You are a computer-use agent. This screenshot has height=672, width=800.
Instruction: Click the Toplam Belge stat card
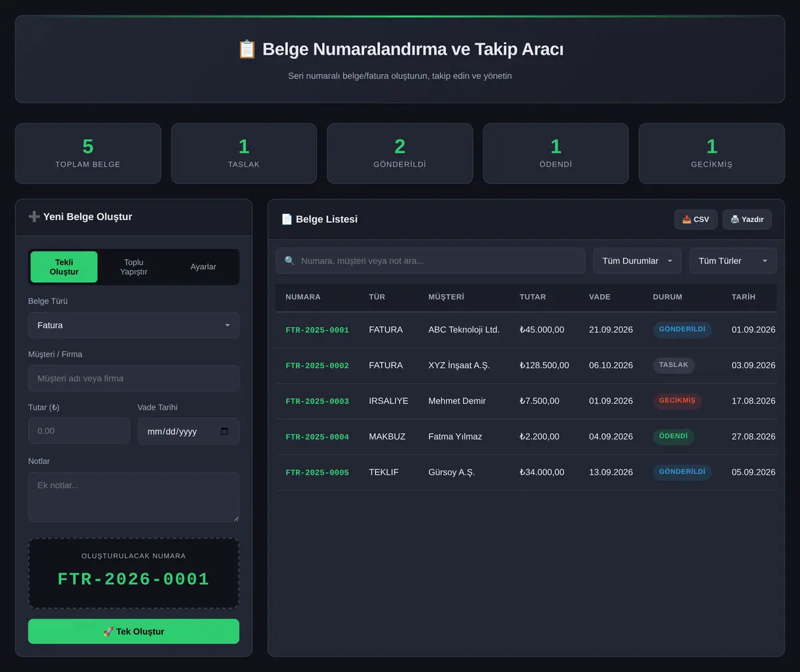pos(88,153)
